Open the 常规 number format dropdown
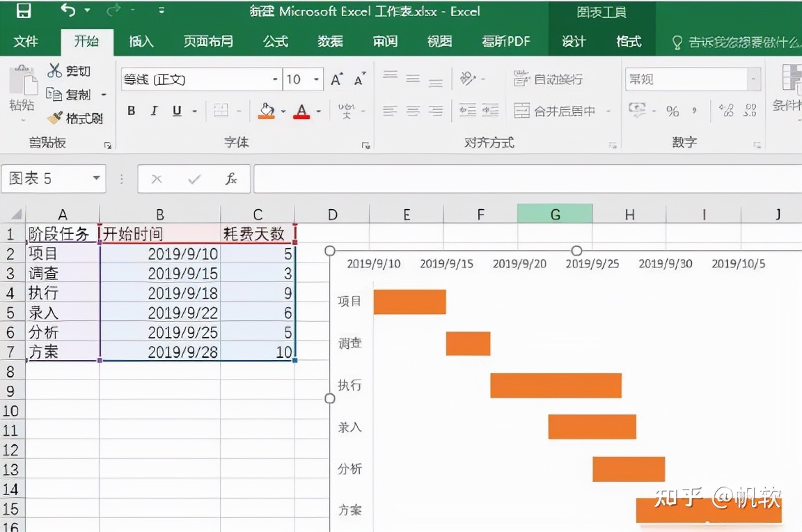Viewport: 802px width, 532px height. [x=753, y=79]
